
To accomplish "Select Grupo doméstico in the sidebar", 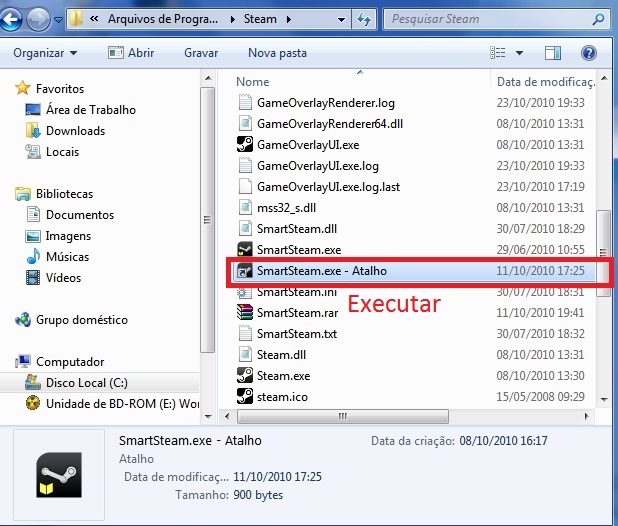I will (x=71, y=320).
